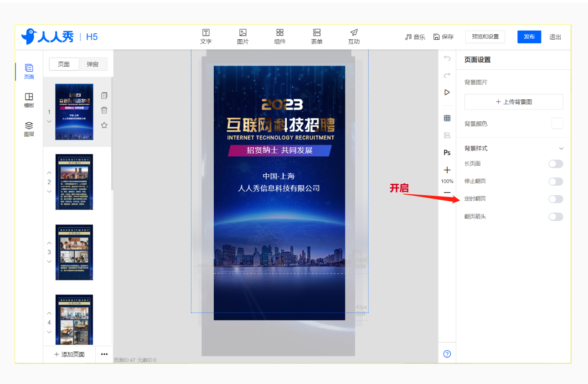This screenshot has width=588, height=384.
Task: Select the 页面 tab in the page list
Action: (x=64, y=64)
